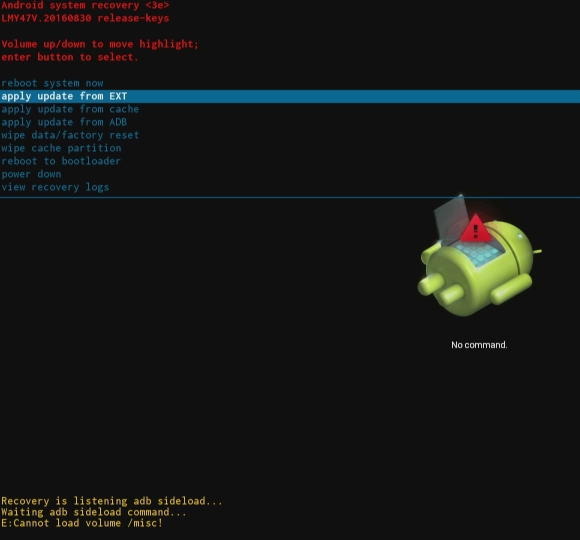The image size is (580, 540).
Task: Click the E:Cannot load volume /misc! error
Action: [82, 523]
